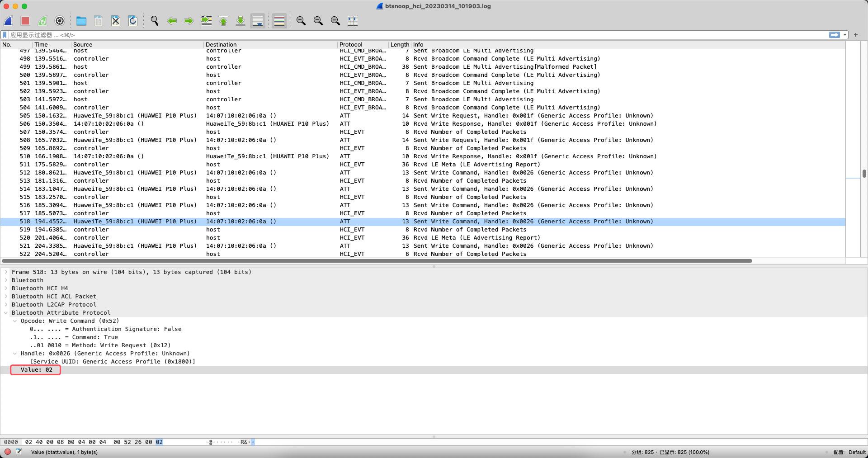Save this capture file

point(99,21)
